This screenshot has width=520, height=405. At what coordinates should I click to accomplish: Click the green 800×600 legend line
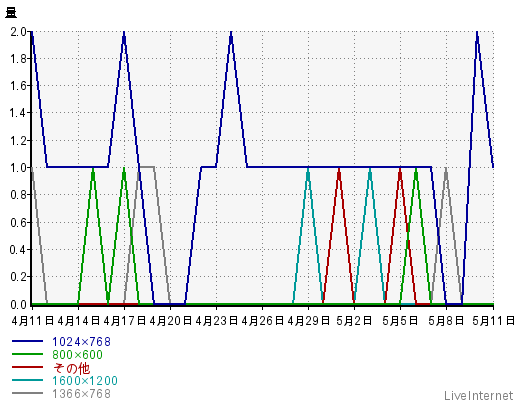click(27, 354)
